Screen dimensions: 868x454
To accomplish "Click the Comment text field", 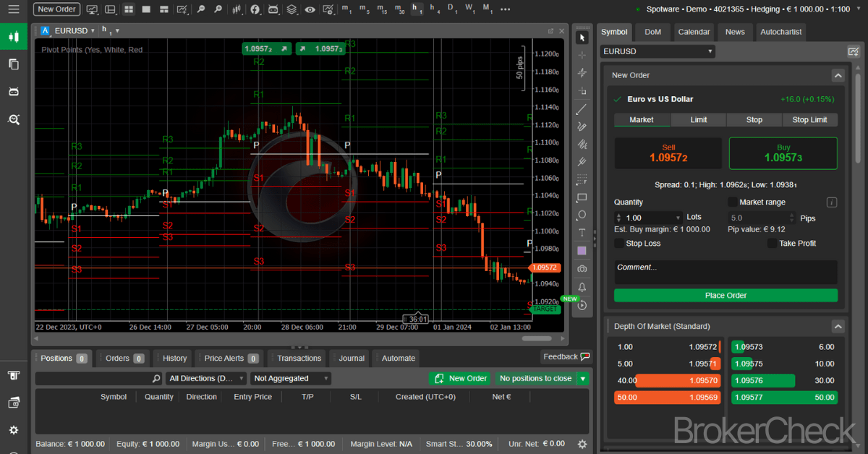I will (x=726, y=272).
